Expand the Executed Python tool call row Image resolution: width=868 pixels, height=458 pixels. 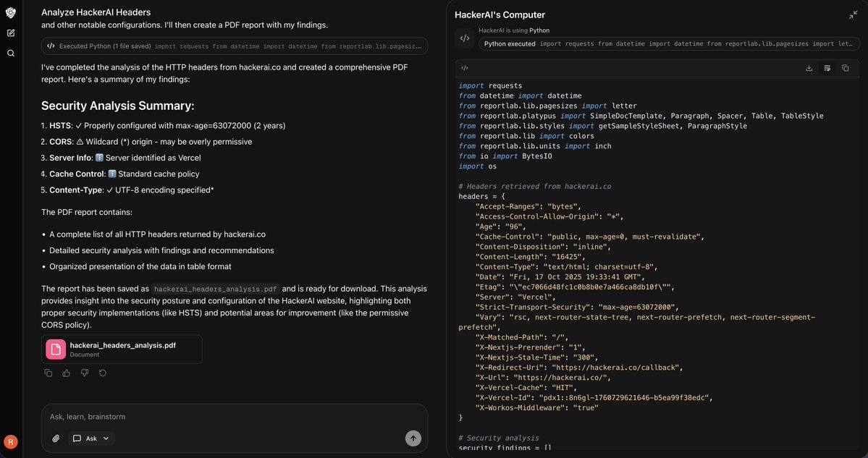(x=235, y=46)
